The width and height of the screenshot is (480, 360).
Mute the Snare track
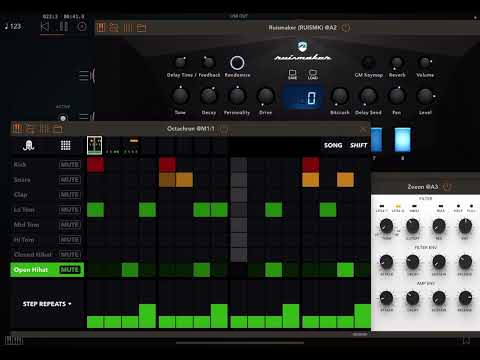tap(70, 180)
